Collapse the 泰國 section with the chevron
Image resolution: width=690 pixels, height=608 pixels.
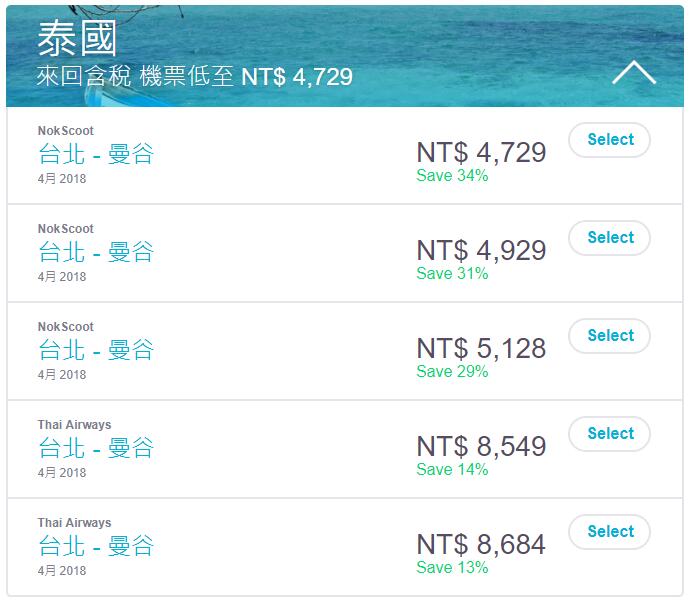coord(634,73)
